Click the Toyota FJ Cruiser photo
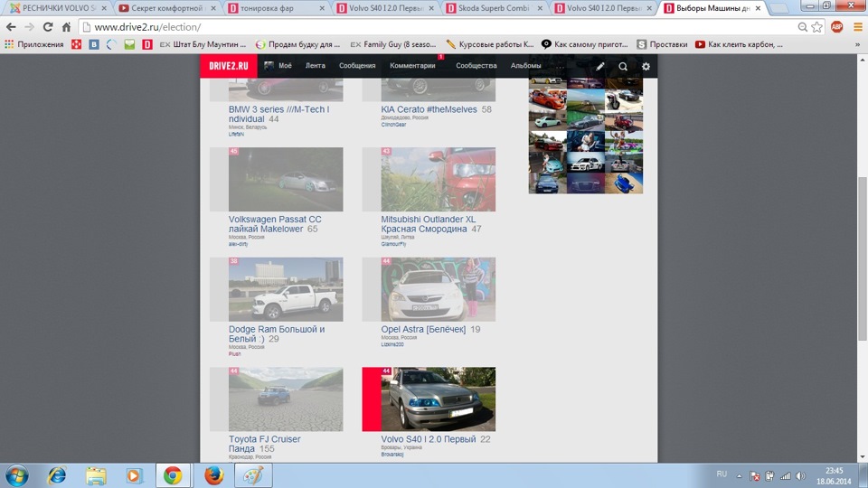Viewport: 868px width, 488px height. coord(286,399)
